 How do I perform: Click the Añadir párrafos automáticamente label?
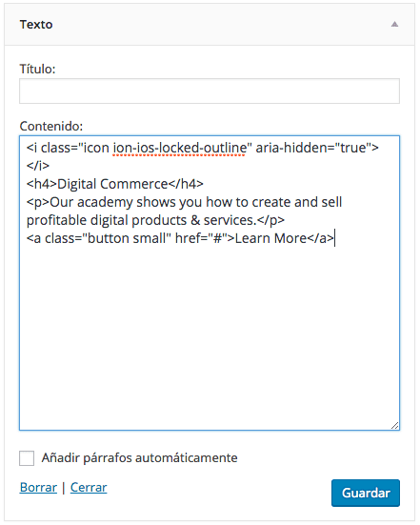pyautogui.click(x=140, y=457)
